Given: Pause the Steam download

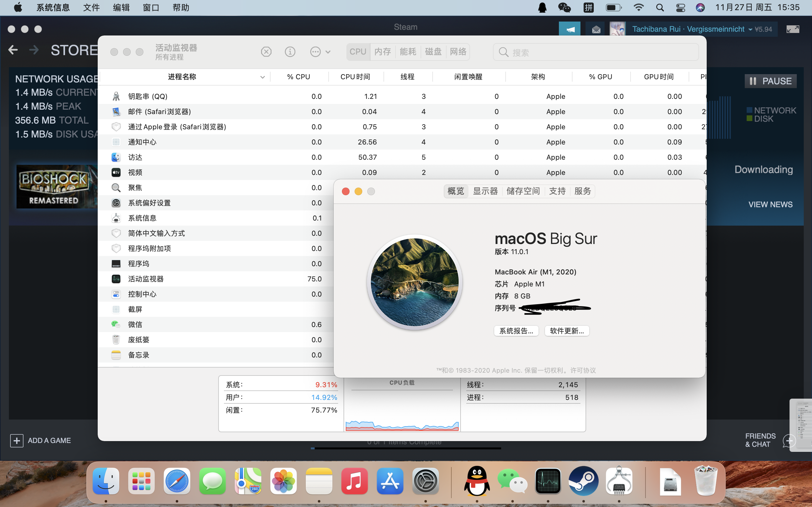Looking at the screenshot, I should (x=770, y=81).
